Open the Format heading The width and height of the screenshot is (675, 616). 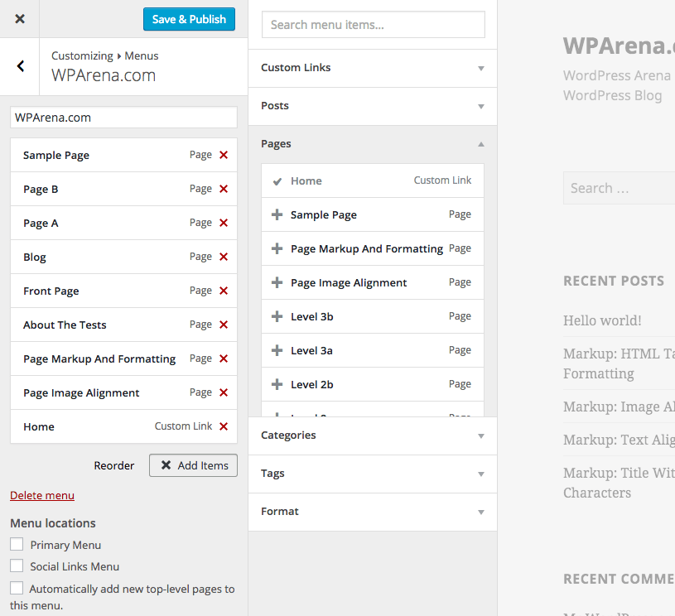pyautogui.click(x=280, y=512)
